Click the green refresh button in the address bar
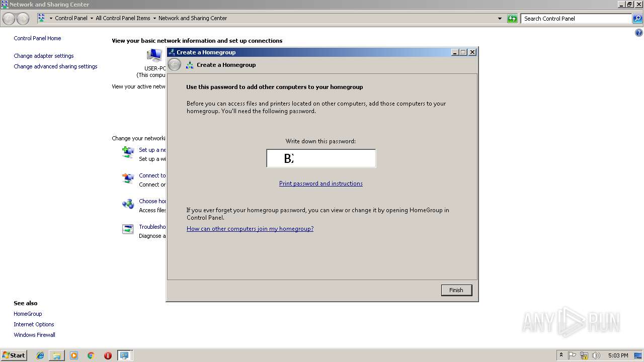The image size is (644, 362). click(512, 19)
